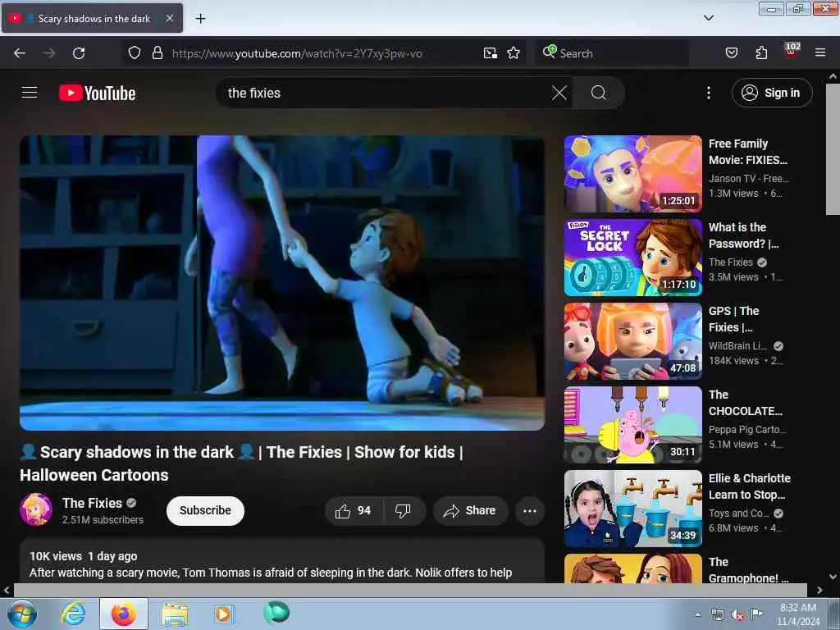This screenshot has width=840, height=630.
Task: Open The CHOCOLATE Peppa Pig thumbnail
Action: tap(632, 424)
